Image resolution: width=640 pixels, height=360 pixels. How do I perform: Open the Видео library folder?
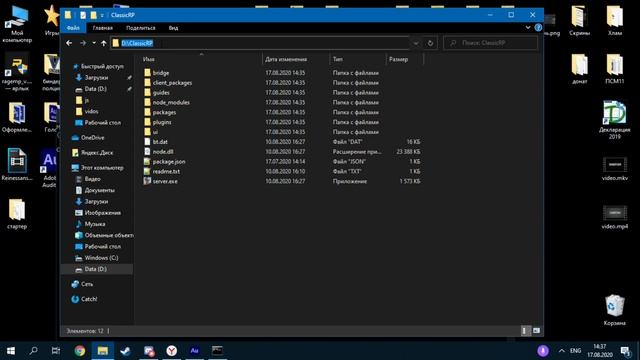(92, 179)
